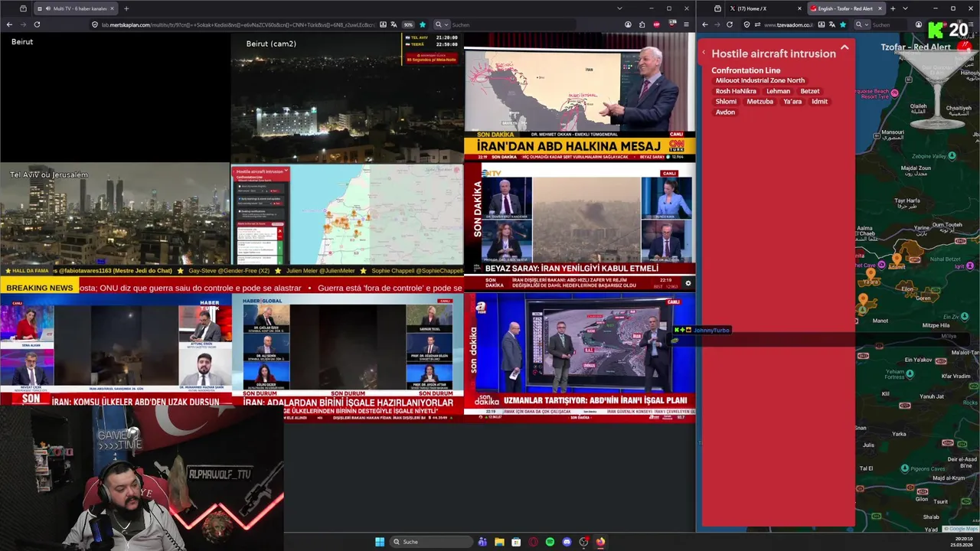Open Microsoft Teams from the taskbar
Screen dimensions: 980x551
[482, 542]
